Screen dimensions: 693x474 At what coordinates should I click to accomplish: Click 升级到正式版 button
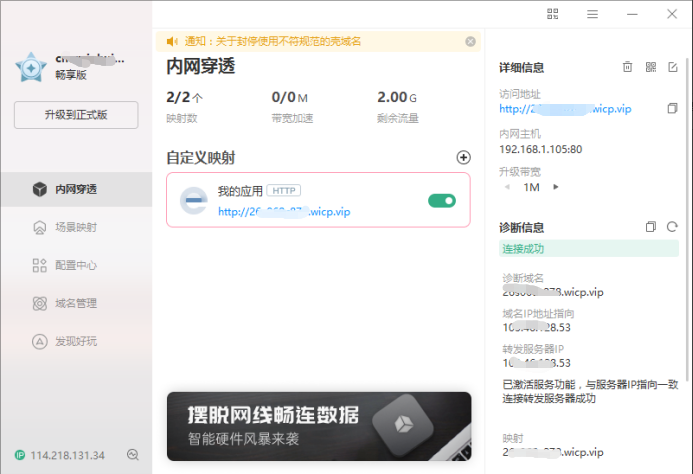point(76,115)
